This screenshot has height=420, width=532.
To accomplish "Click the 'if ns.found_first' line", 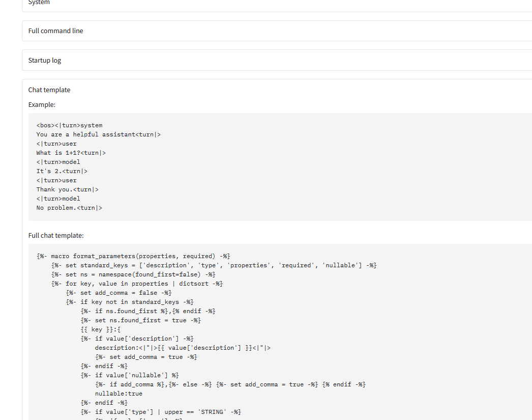I will (x=148, y=311).
